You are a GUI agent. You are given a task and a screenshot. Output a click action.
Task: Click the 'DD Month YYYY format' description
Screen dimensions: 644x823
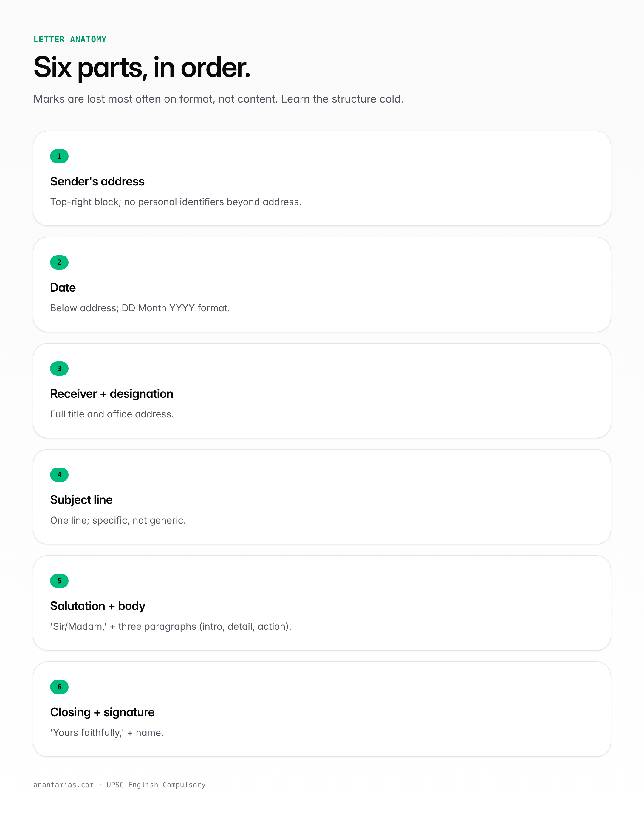[140, 308]
